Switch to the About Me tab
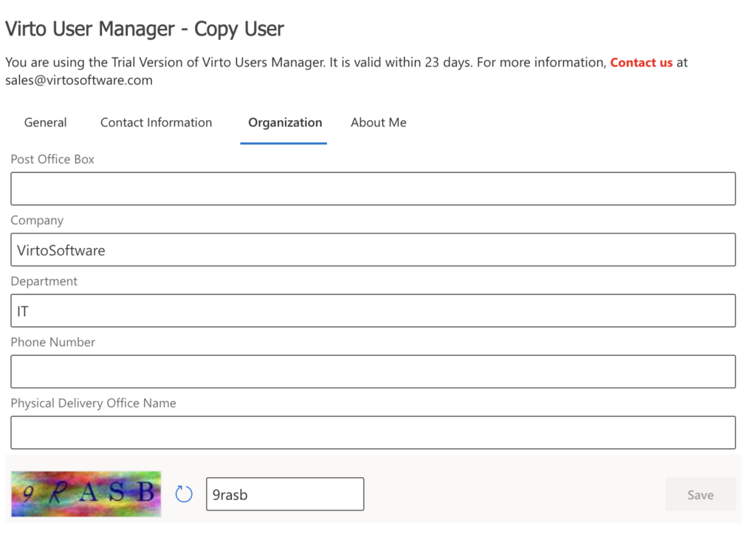This screenshot has height=534, width=756. pyautogui.click(x=378, y=123)
